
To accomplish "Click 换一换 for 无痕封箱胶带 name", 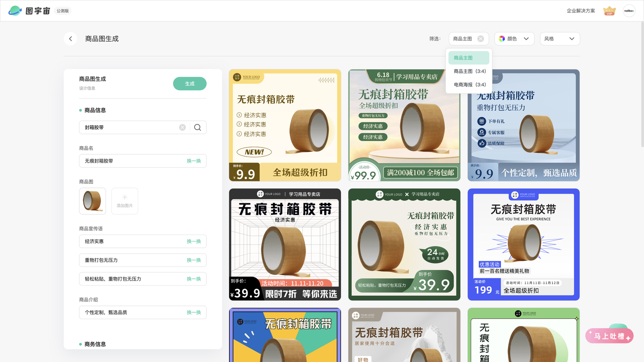I will (194, 161).
